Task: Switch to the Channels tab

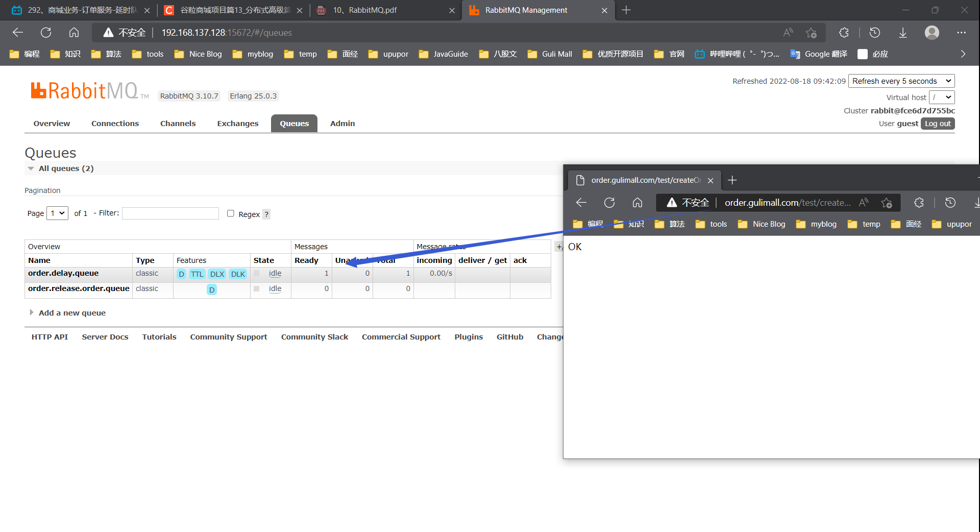Action: click(178, 124)
